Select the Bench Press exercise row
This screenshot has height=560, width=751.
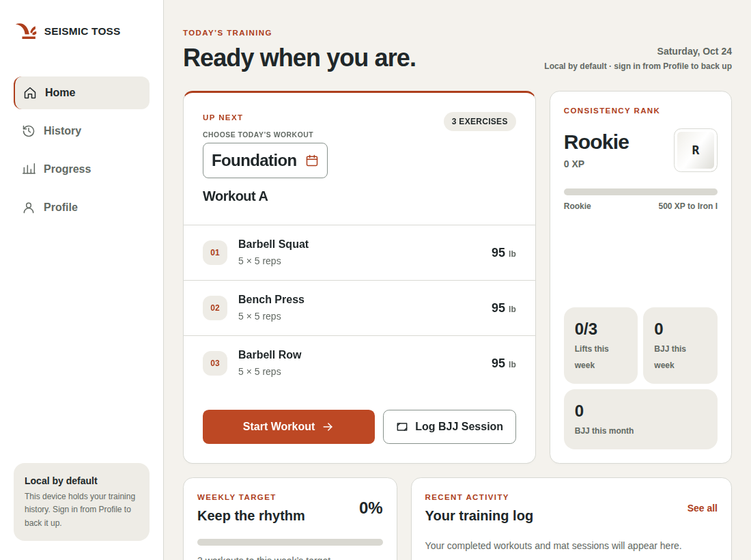(359, 308)
